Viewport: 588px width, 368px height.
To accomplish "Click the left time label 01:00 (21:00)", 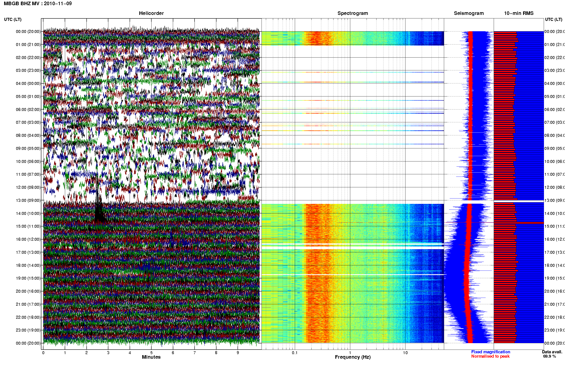I will (x=28, y=44).
